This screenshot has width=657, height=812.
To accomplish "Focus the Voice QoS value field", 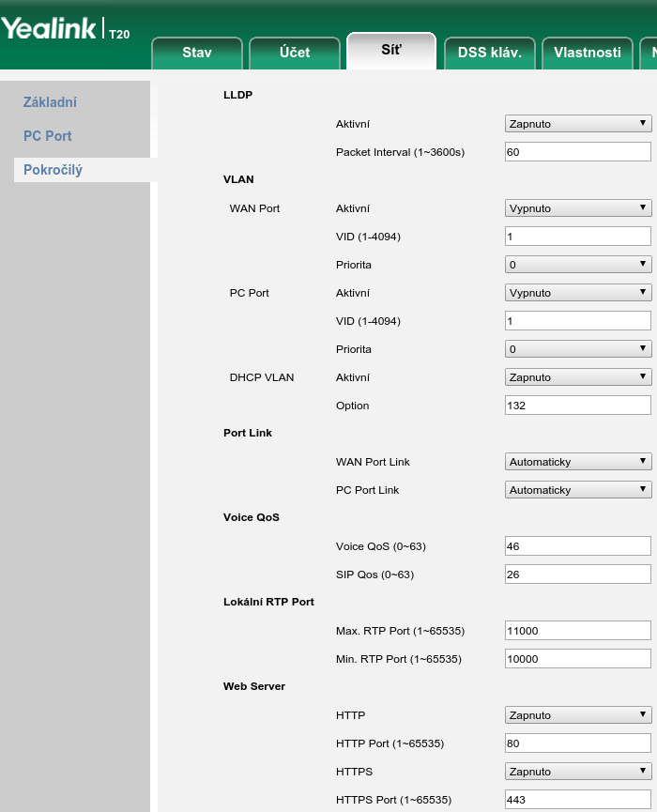I will coord(578,546).
